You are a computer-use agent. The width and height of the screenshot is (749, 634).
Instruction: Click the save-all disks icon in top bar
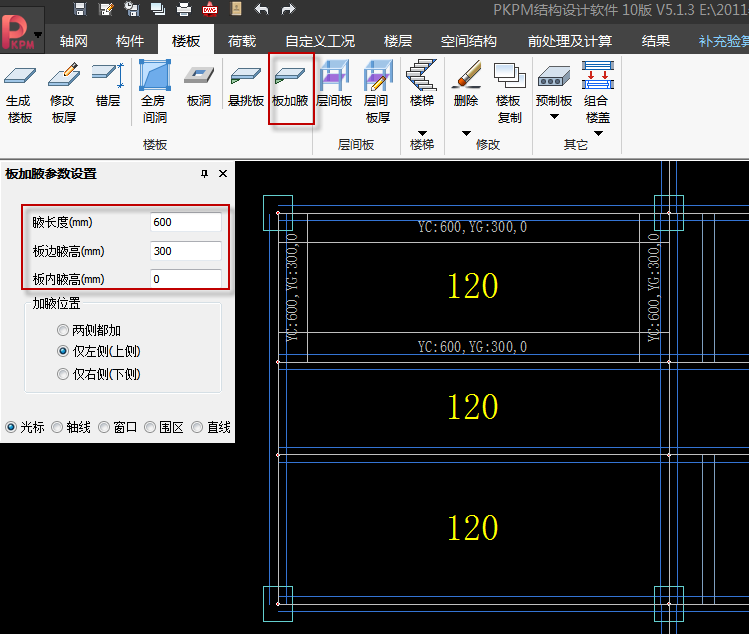131,9
